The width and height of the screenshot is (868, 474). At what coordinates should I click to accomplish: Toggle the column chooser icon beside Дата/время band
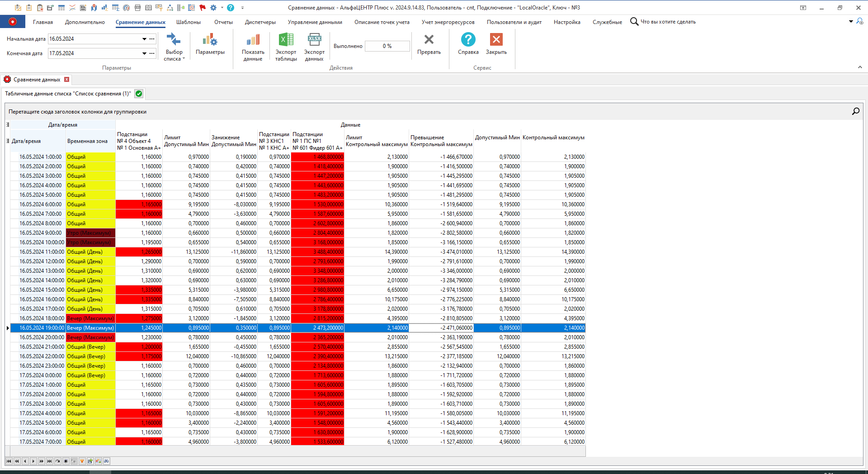pos(8,125)
